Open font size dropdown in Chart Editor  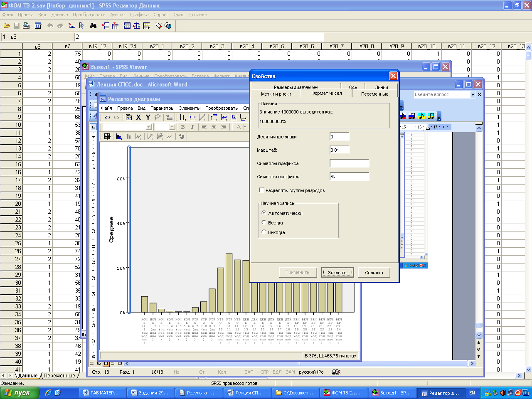(x=172, y=127)
